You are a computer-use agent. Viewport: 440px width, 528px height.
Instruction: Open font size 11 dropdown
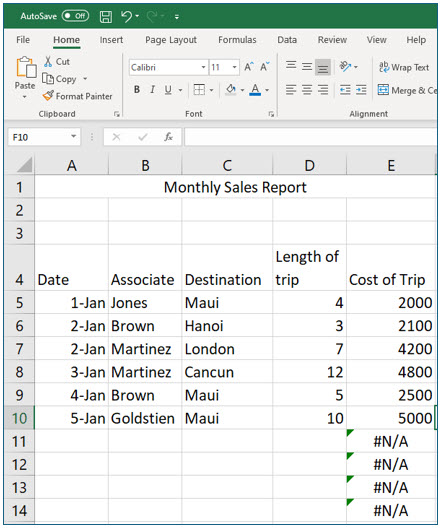click(235, 67)
